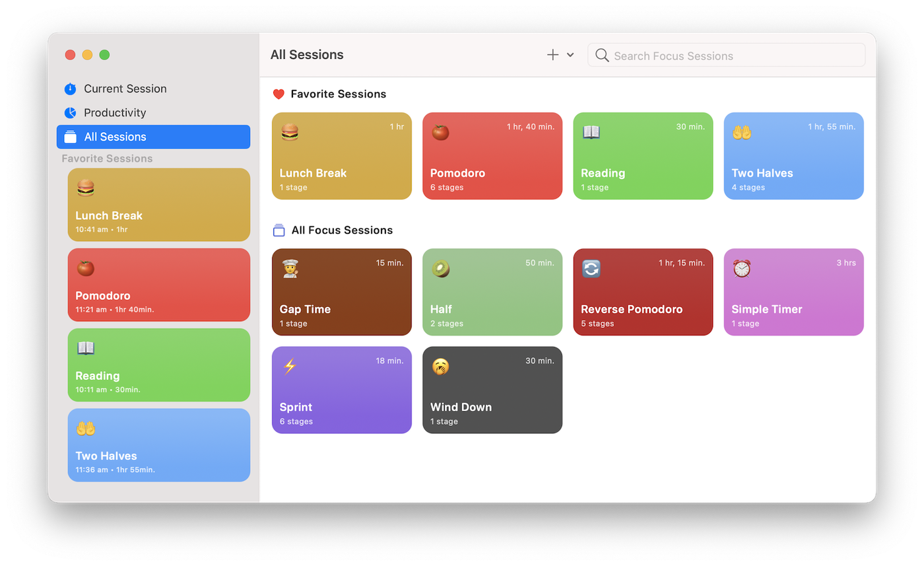Switch to the Productivity view

point(114,113)
